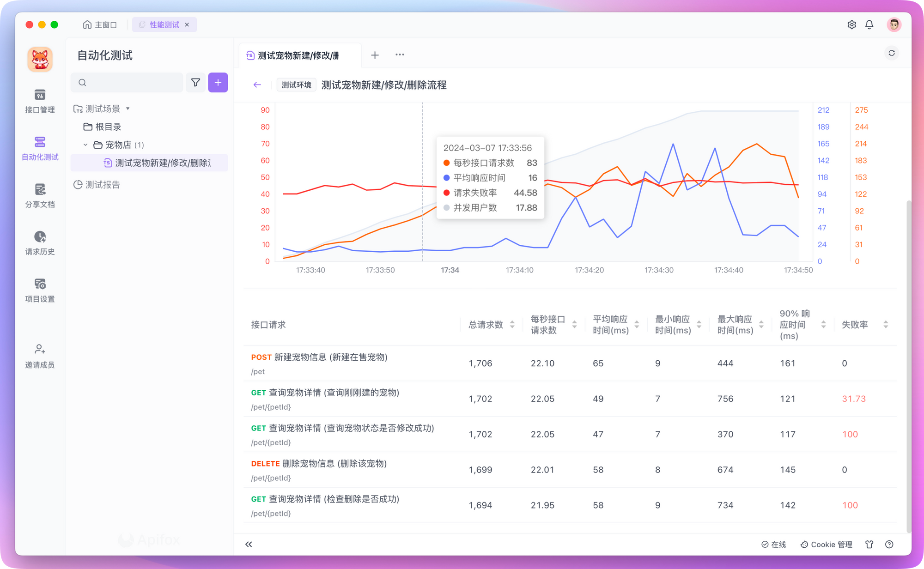
Task: Open the more options ellipsis
Action: coord(400,55)
